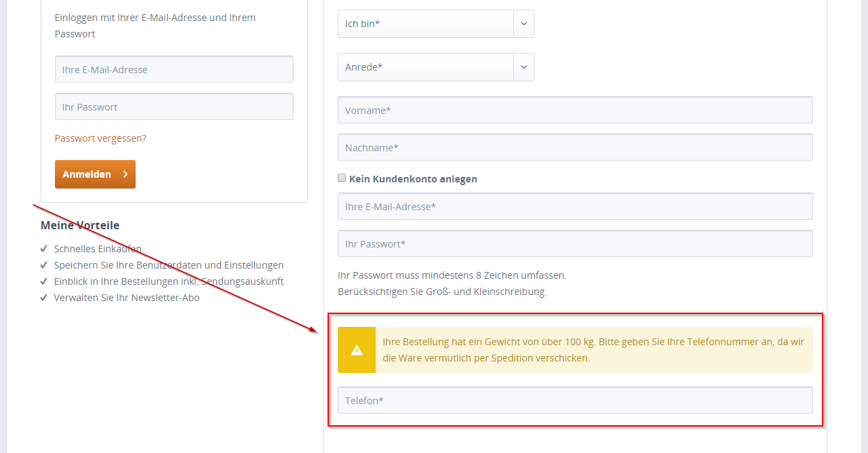Focus the Ihr Passwort login field
The height and width of the screenshot is (453, 868).
point(174,106)
